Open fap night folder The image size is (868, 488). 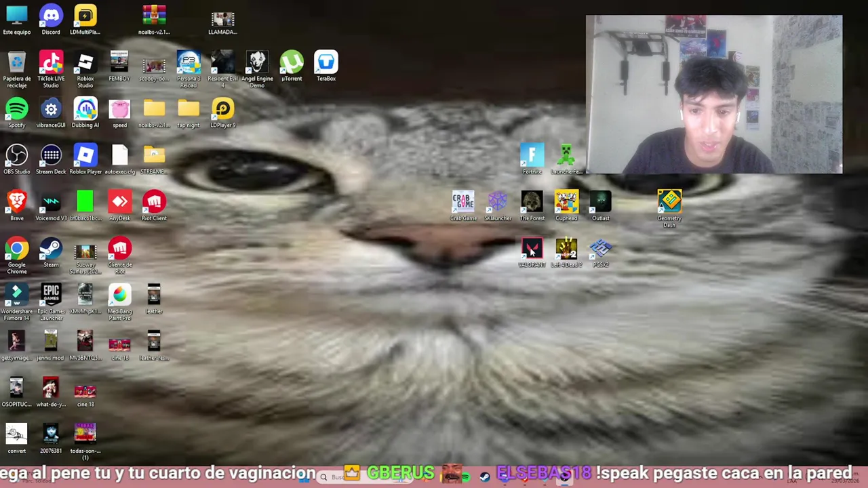[x=189, y=113]
